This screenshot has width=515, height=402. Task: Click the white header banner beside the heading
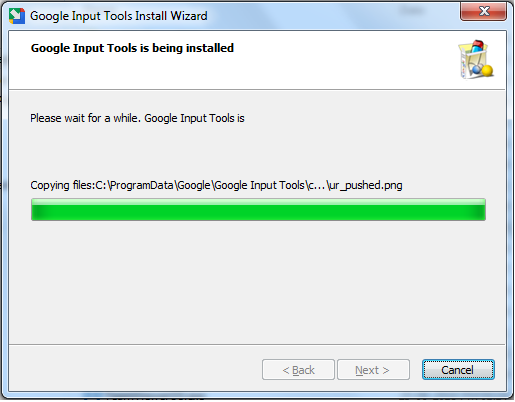point(343,60)
